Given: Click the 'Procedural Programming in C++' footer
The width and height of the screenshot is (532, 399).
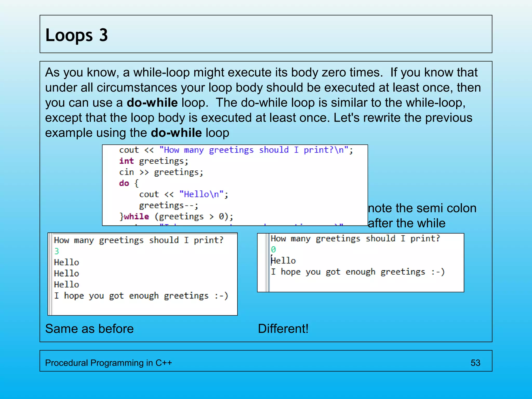Looking at the screenshot, I should coord(109,363).
